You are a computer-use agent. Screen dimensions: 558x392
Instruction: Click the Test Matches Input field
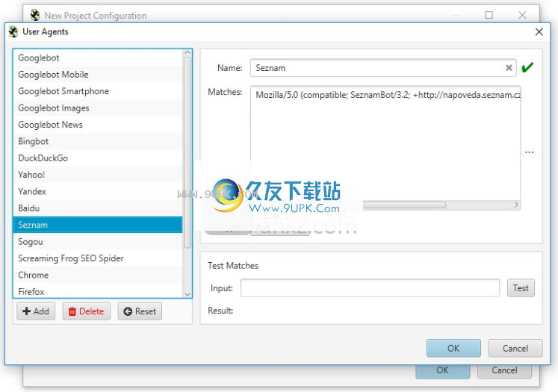coord(370,287)
